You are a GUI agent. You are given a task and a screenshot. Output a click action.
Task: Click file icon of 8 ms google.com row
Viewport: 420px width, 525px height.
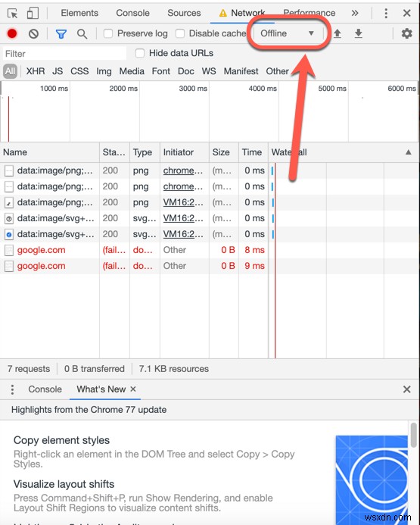9,250
